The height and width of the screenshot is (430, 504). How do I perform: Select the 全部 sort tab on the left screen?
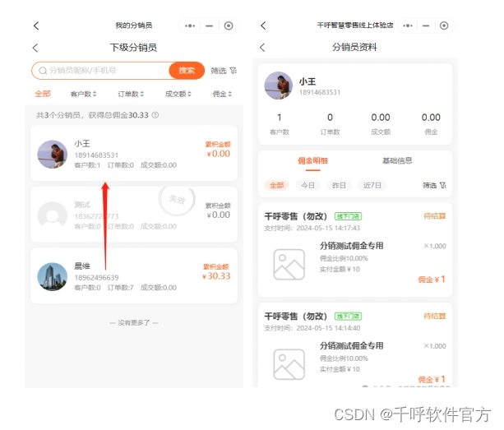click(43, 94)
